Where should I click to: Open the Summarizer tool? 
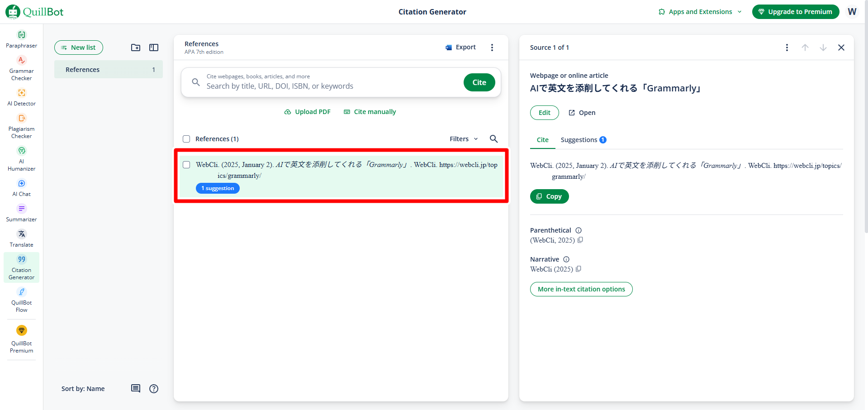pos(21,213)
